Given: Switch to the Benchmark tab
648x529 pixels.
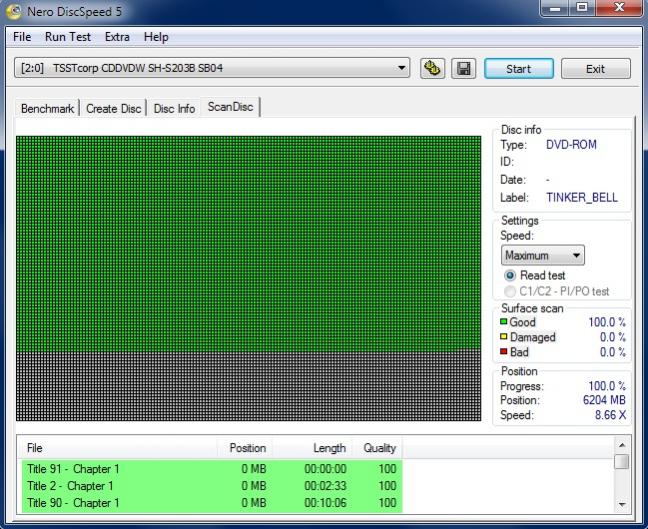Looking at the screenshot, I should pos(48,108).
